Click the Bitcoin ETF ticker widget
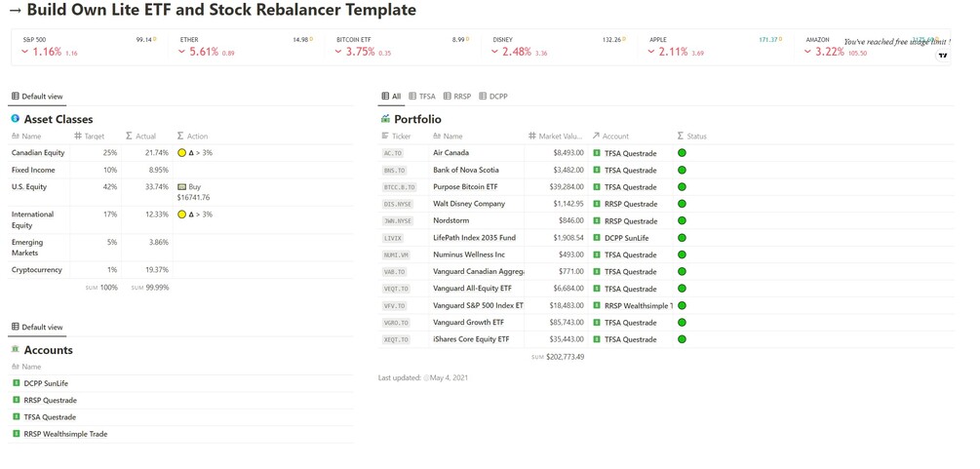Screen dimensions: 980x469 pyautogui.click(x=404, y=47)
